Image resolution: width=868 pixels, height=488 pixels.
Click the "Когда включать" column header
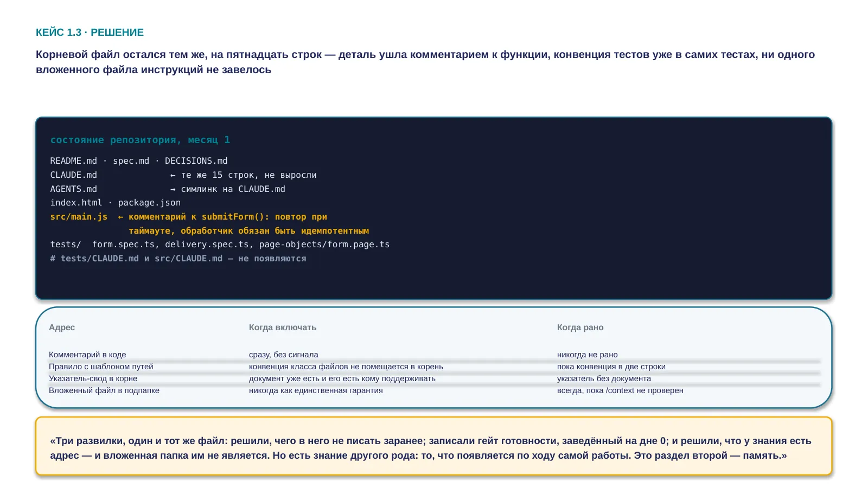point(283,328)
